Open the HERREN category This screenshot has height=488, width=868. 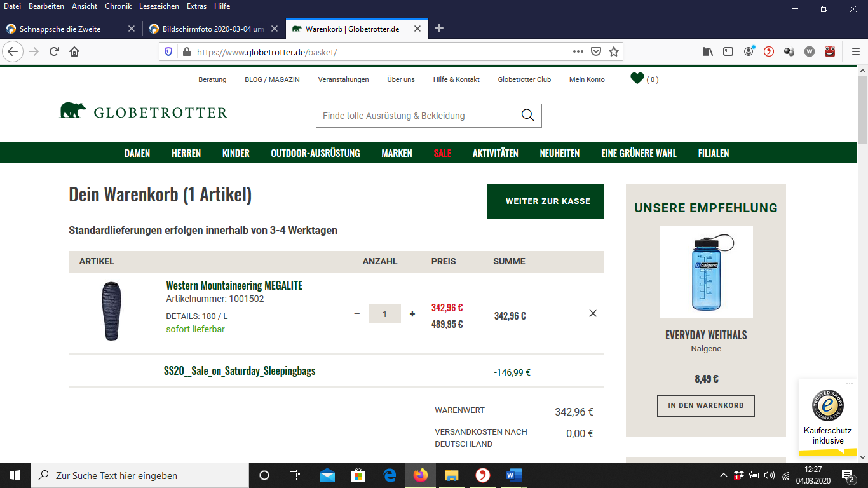(x=186, y=153)
